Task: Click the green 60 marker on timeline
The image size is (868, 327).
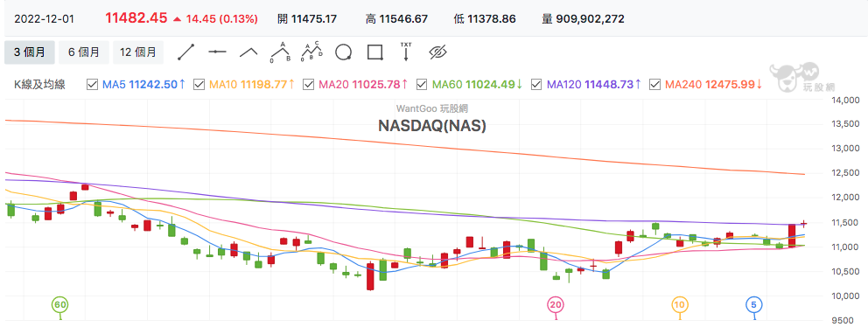Action: tap(59, 305)
